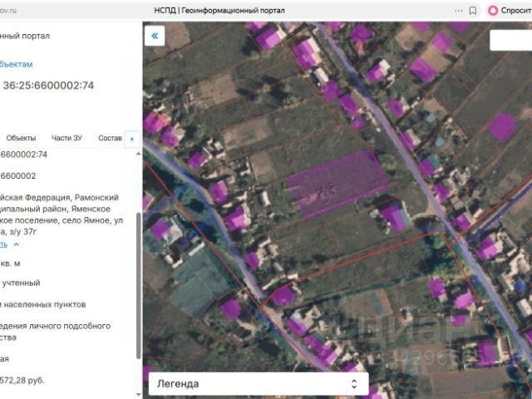Open the Легенда dropdown
The width and height of the screenshot is (532, 399).
[x=259, y=384]
